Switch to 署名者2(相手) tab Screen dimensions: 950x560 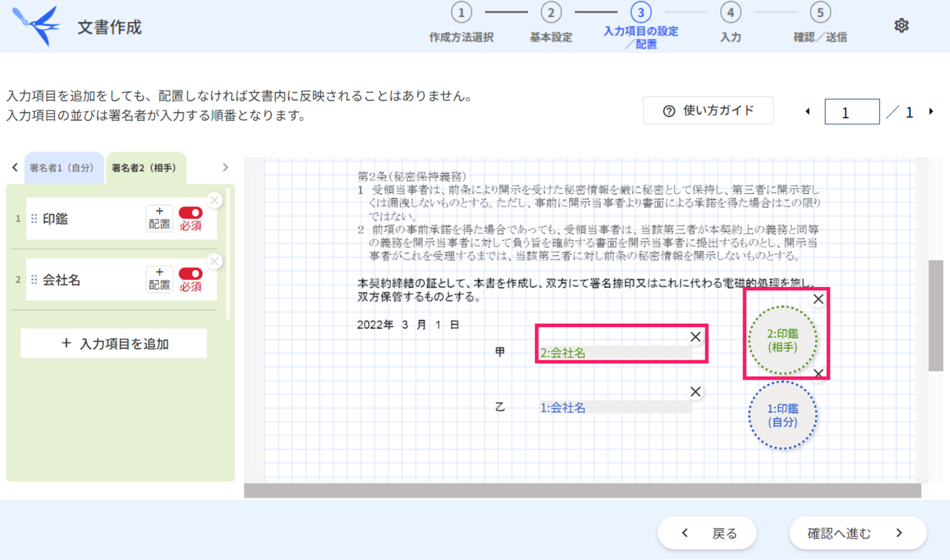point(146,168)
